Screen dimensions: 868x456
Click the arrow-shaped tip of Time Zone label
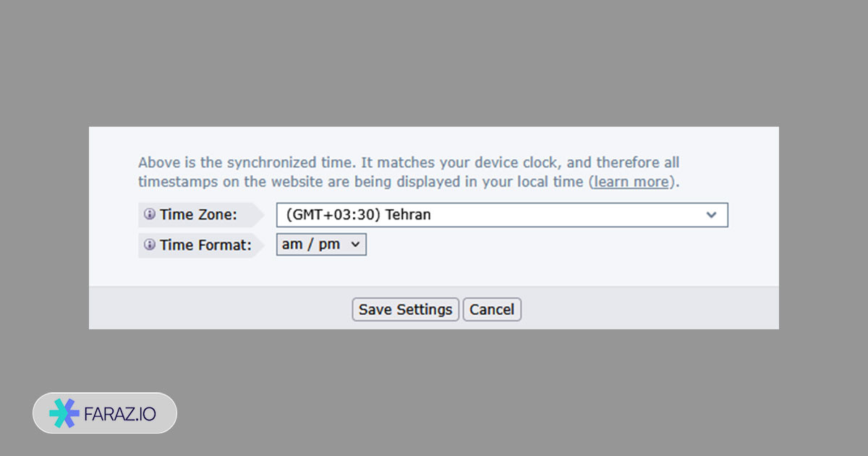[x=260, y=215]
